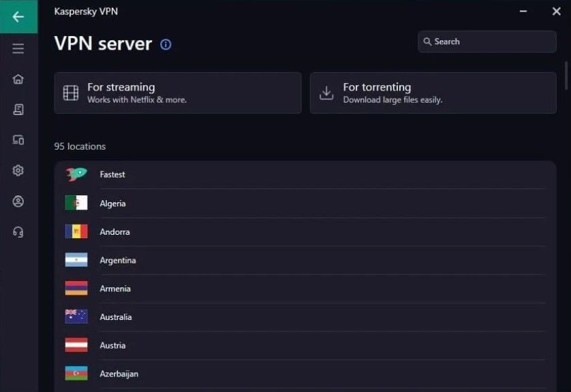The width and height of the screenshot is (571, 392).
Task: Click the download arrow torrenting icon
Action: 326,93
